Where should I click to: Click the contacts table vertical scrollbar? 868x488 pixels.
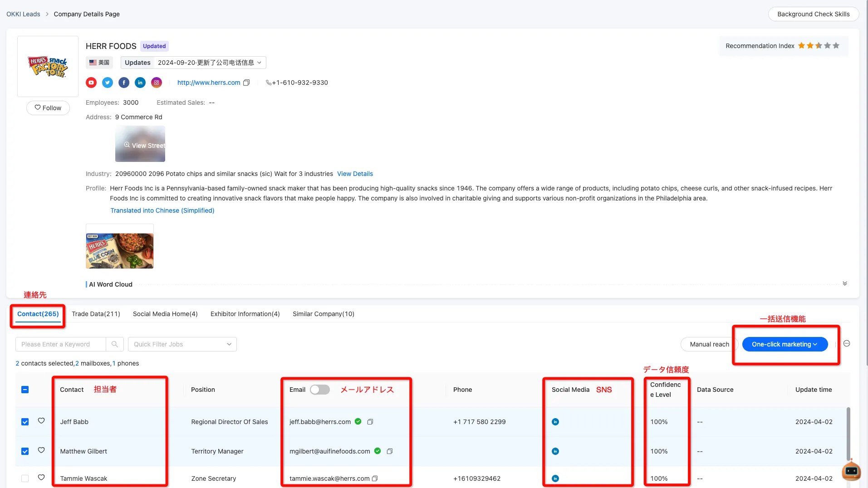(848, 434)
